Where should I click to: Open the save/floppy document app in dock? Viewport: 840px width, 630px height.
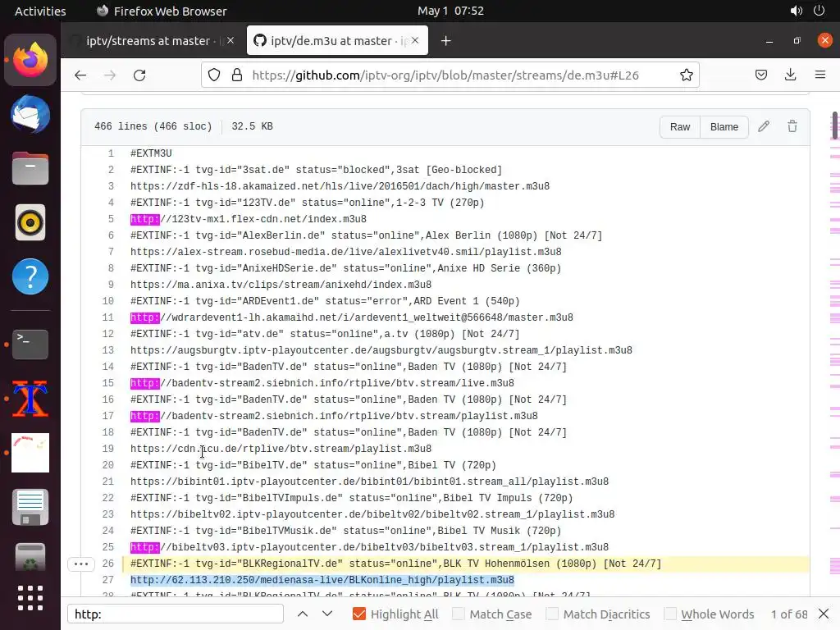tap(30, 507)
